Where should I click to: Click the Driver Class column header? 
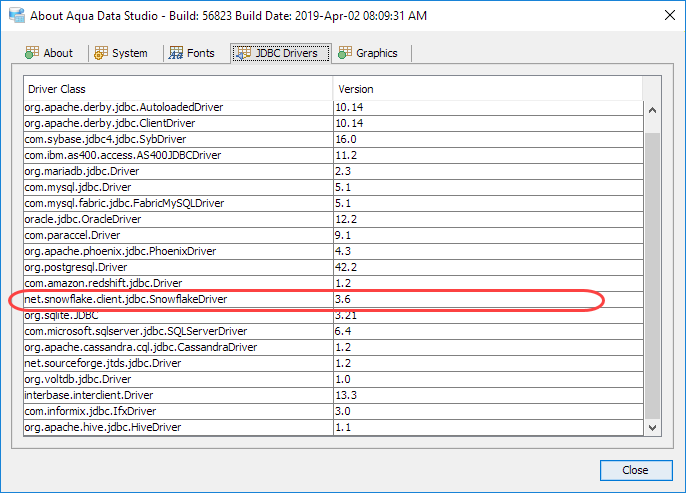tap(178, 89)
